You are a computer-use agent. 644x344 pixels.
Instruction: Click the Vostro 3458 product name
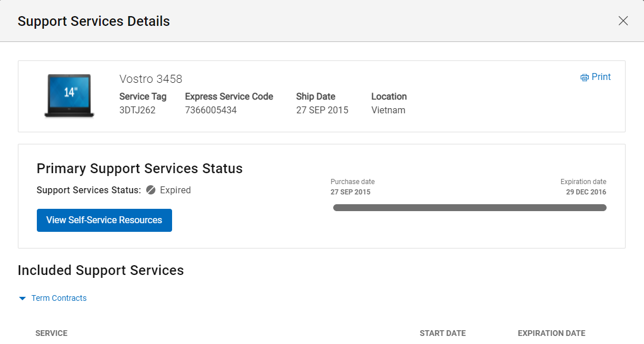pos(151,79)
